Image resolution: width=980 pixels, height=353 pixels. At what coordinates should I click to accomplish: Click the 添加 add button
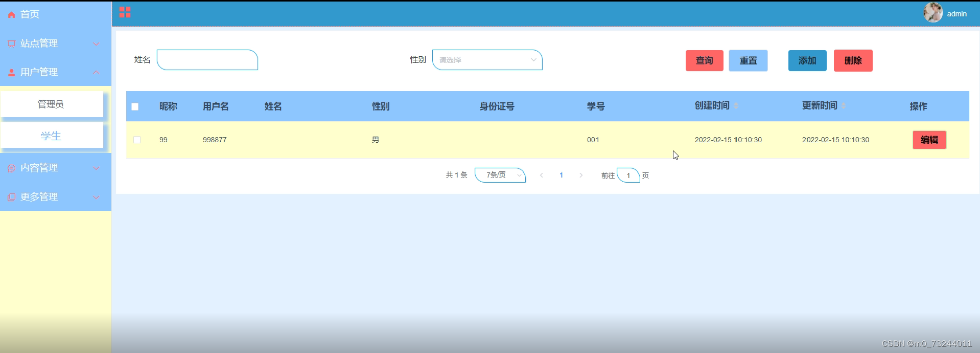click(x=807, y=60)
